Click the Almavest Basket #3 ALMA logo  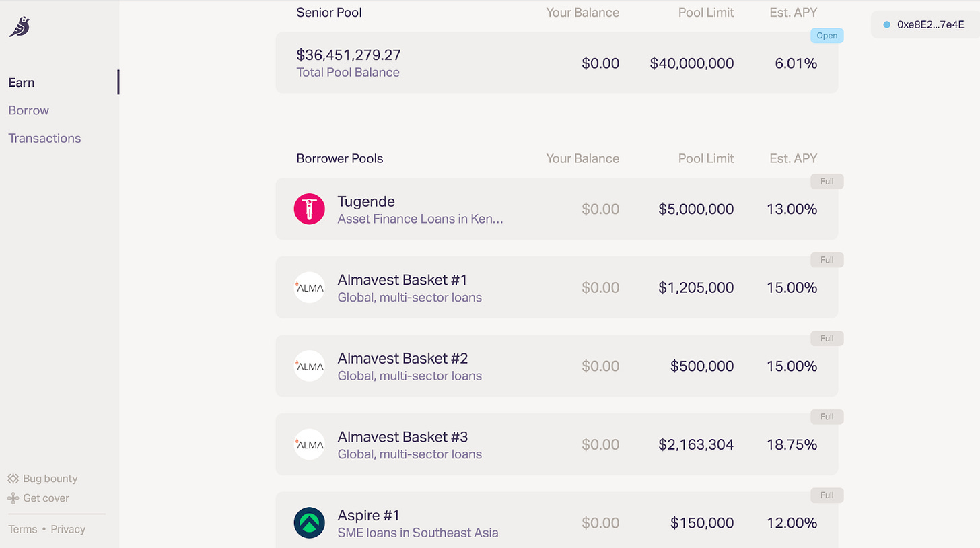coord(310,444)
